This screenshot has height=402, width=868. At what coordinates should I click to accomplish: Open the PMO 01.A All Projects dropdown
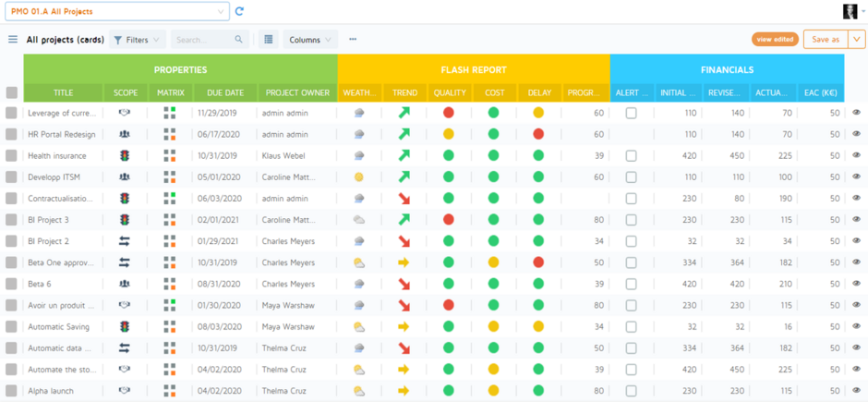pyautogui.click(x=116, y=12)
